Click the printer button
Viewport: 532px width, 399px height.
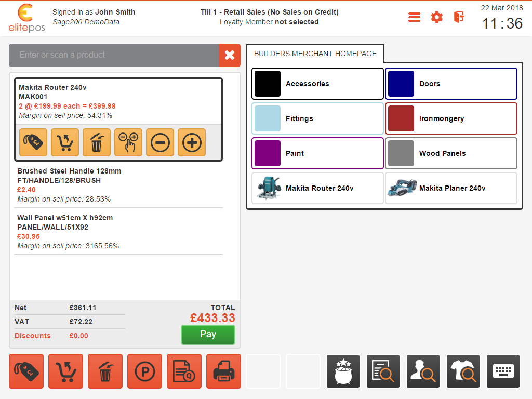click(223, 371)
